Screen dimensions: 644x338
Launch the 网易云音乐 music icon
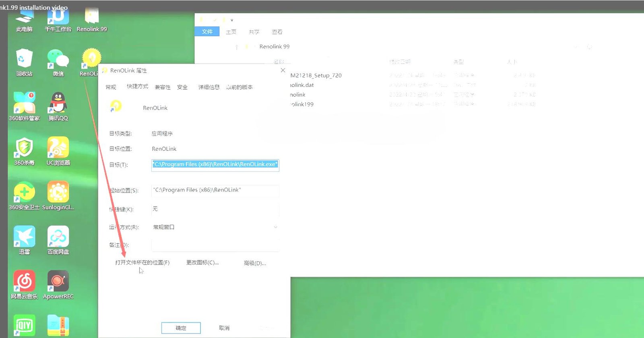pos(24,285)
